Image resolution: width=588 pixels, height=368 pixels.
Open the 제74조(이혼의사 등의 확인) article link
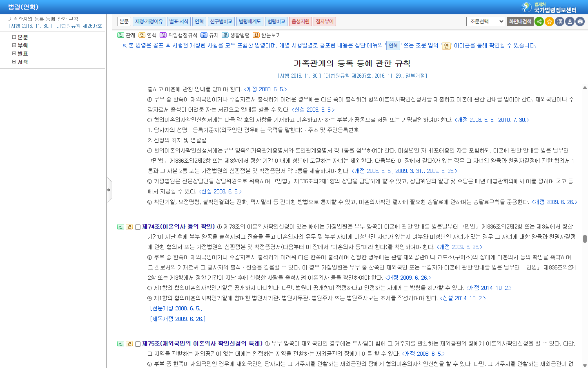[178, 227]
